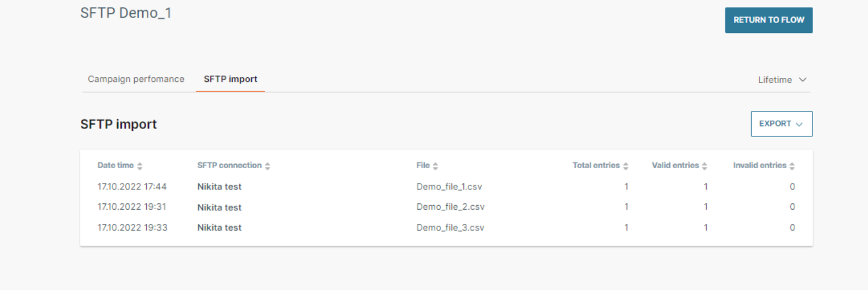Click Return to Flow button
The height and width of the screenshot is (290, 868).
769,20
